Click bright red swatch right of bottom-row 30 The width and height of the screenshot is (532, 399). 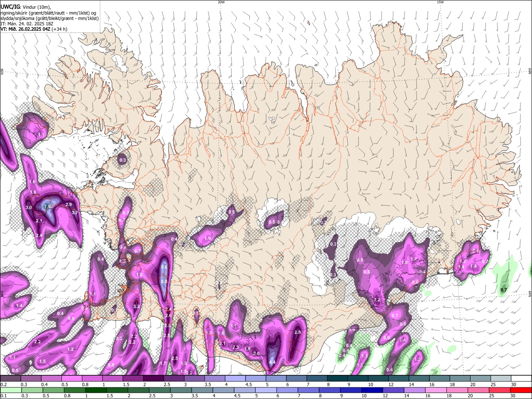(521, 390)
